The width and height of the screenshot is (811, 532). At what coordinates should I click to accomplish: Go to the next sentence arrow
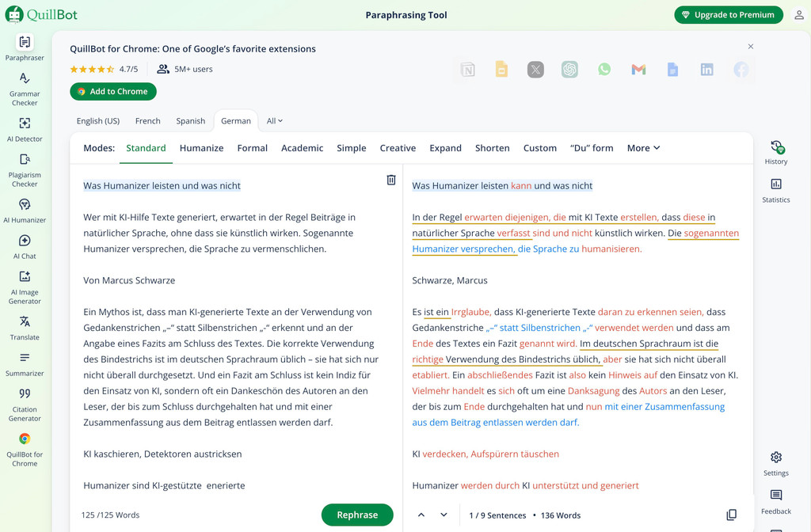[x=444, y=515]
